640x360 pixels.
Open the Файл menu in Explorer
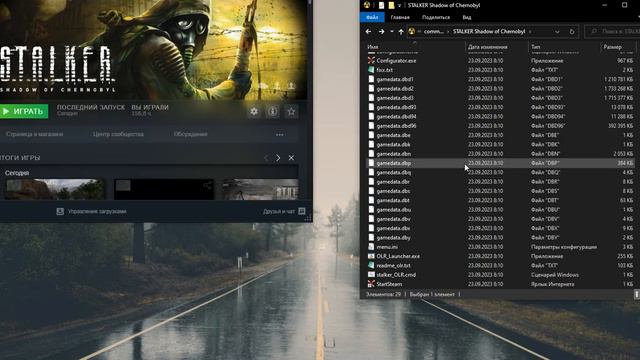tap(372, 17)
